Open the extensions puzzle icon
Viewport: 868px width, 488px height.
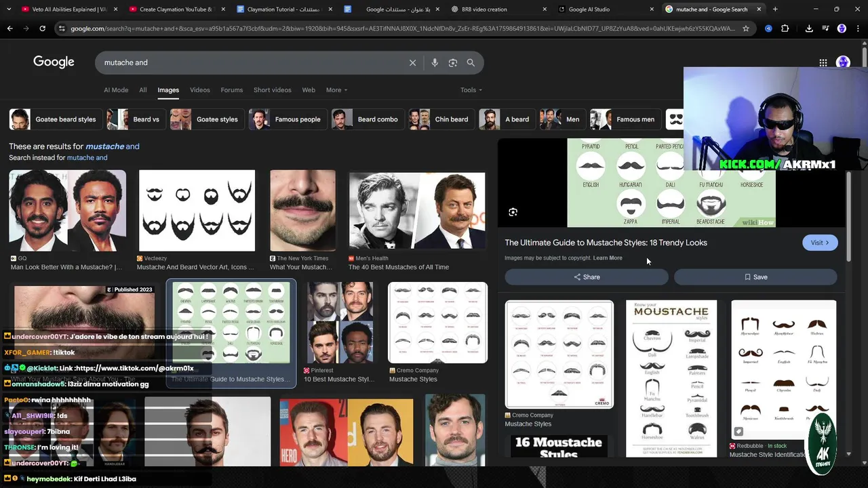click(785, 28)
